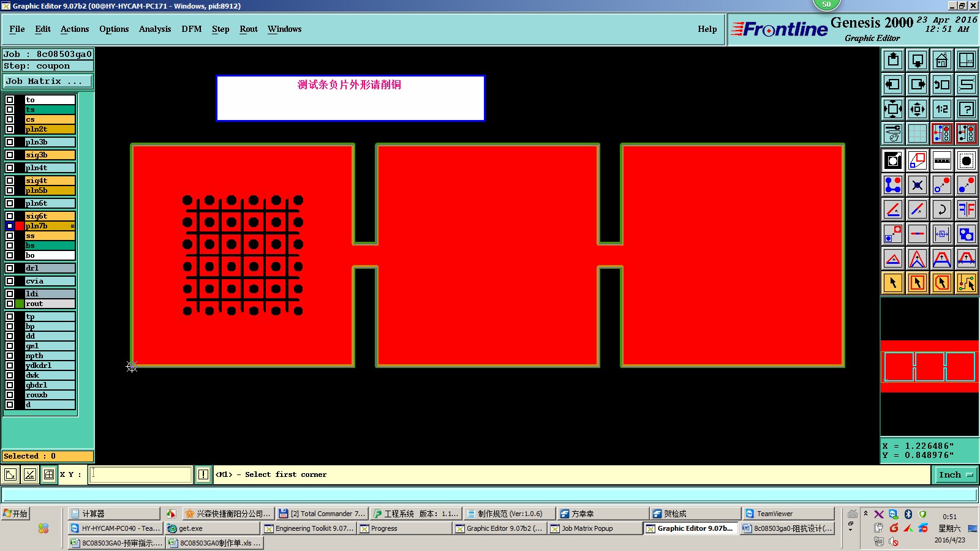Toggle the checkbox for layer mpth

10,356
